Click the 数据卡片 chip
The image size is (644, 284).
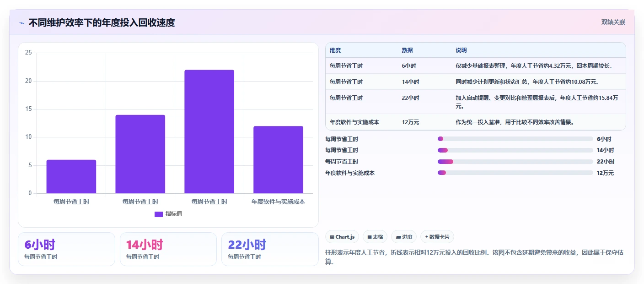tap(437, 237)
